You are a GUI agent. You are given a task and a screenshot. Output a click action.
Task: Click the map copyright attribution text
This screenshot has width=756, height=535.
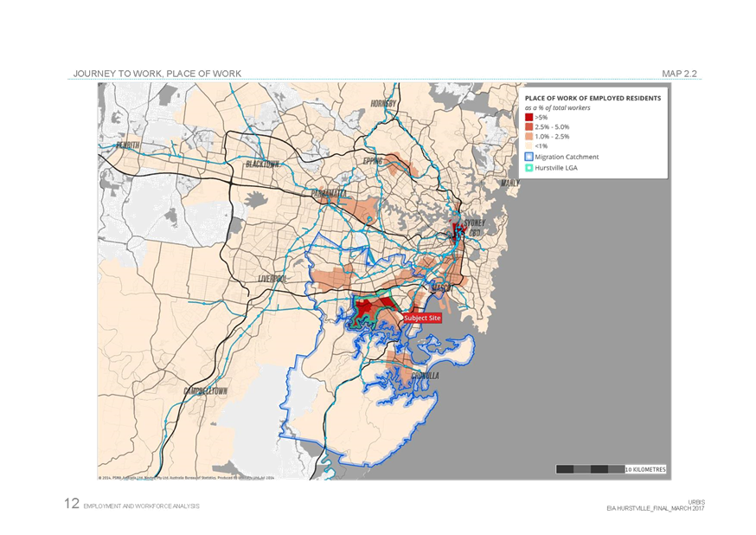[x=186, y=477]
